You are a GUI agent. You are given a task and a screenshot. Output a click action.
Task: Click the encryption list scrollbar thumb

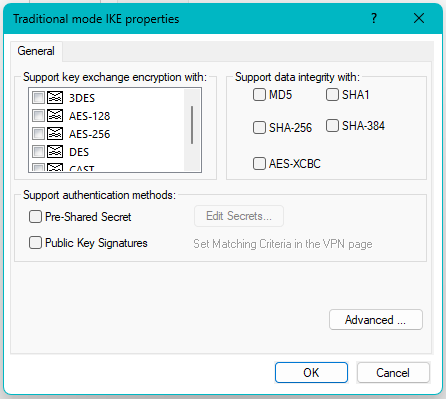(x=192, y=125)
